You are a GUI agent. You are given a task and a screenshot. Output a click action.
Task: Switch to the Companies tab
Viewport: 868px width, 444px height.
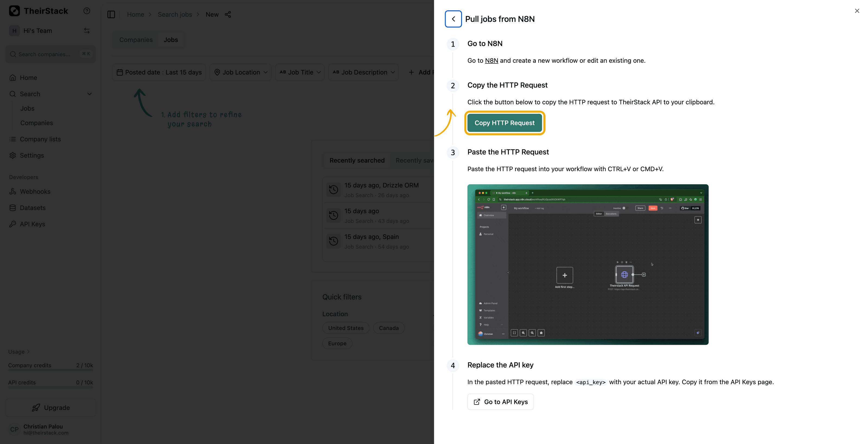[136, 40]
